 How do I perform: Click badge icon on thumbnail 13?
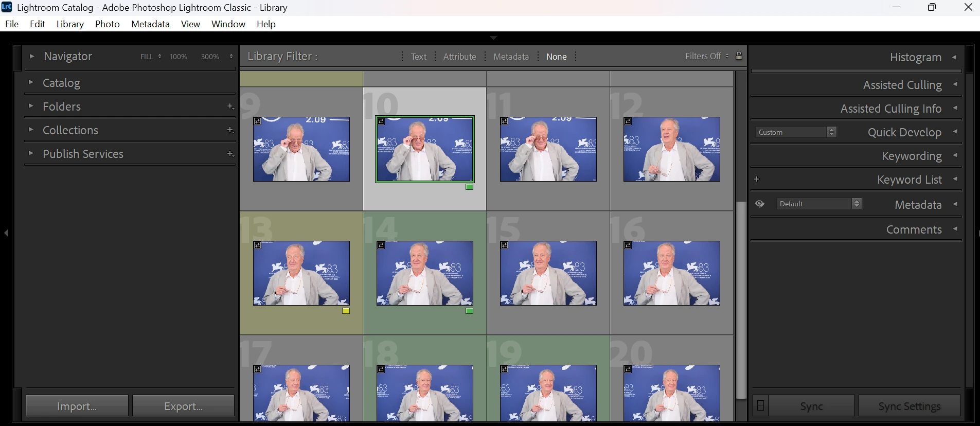click(258, 245)
